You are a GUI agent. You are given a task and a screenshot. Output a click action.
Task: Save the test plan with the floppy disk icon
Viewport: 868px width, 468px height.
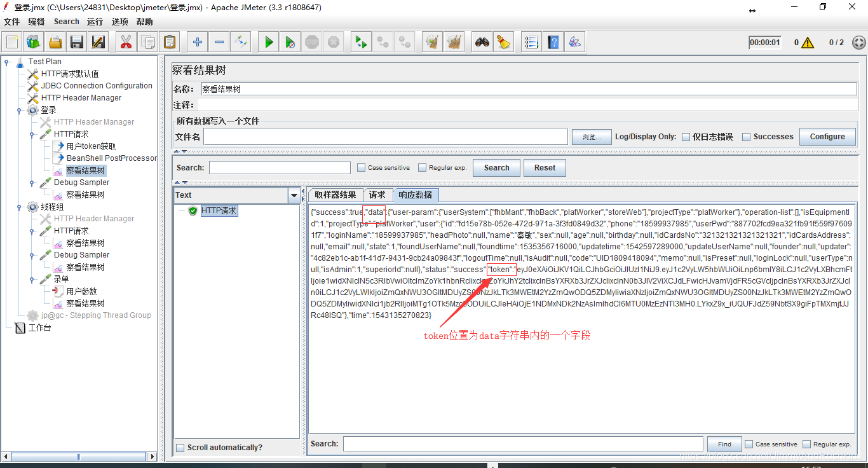[x=77, y=43]
